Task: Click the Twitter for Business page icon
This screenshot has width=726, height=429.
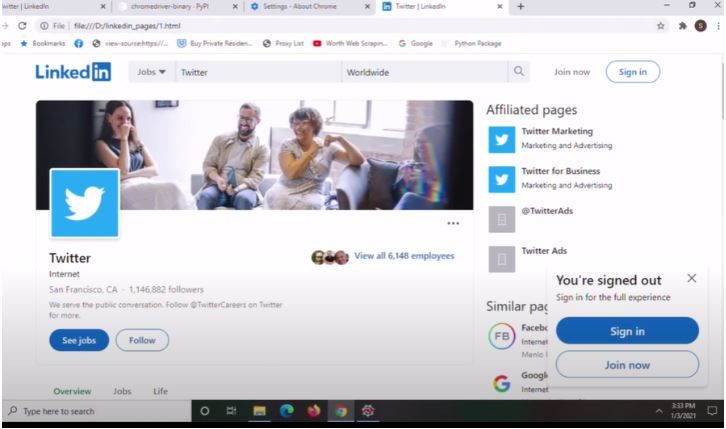Action: tap(501, 179)
